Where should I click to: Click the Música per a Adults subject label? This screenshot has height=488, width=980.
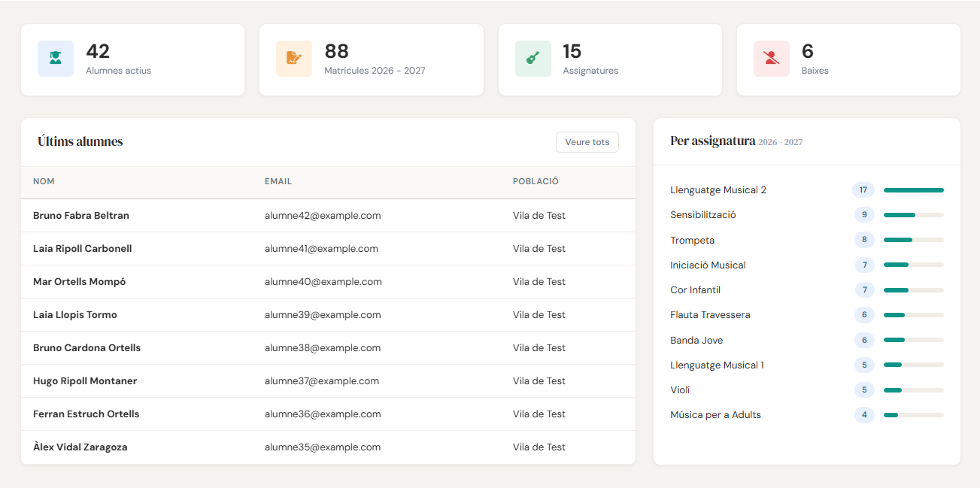click(x=715, y=415)
